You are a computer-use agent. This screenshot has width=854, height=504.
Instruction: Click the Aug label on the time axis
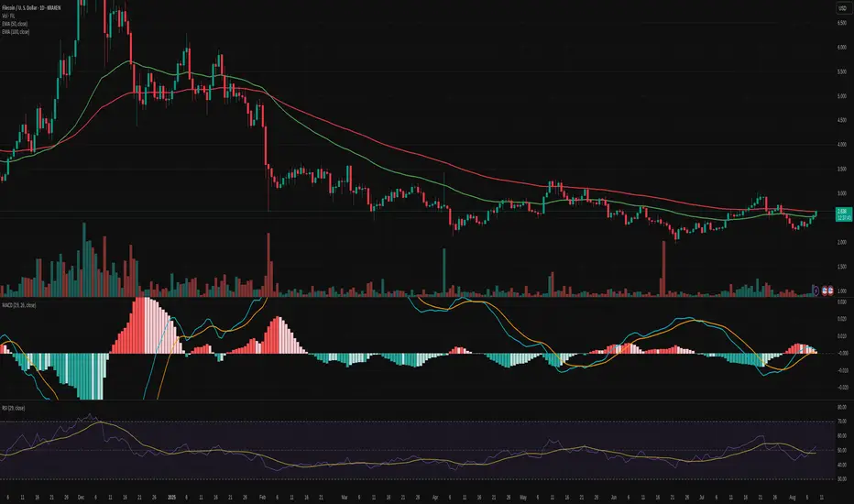(793, 498)
